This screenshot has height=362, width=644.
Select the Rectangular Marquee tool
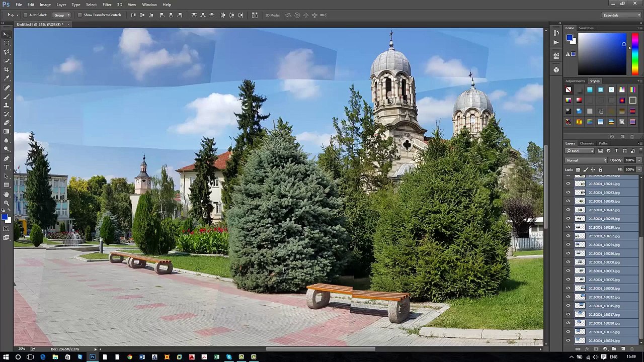pyautogui.click(x=7, y=43)
